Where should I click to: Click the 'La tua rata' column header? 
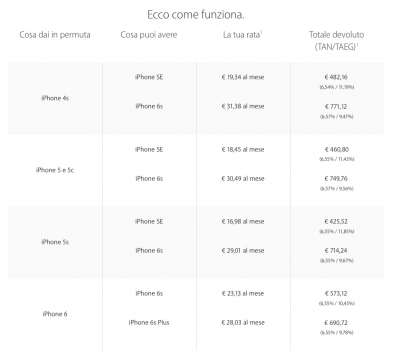coord(243,35)
